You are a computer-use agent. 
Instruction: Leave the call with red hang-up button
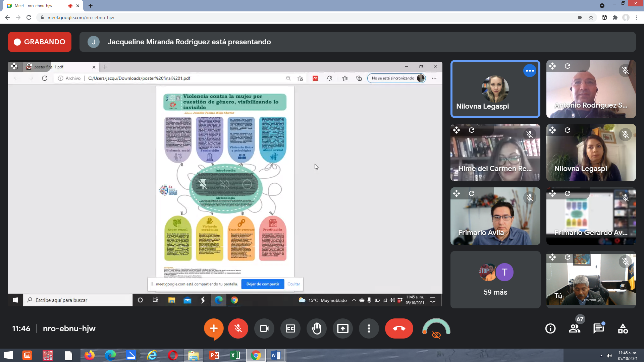[x=399, y=328]
